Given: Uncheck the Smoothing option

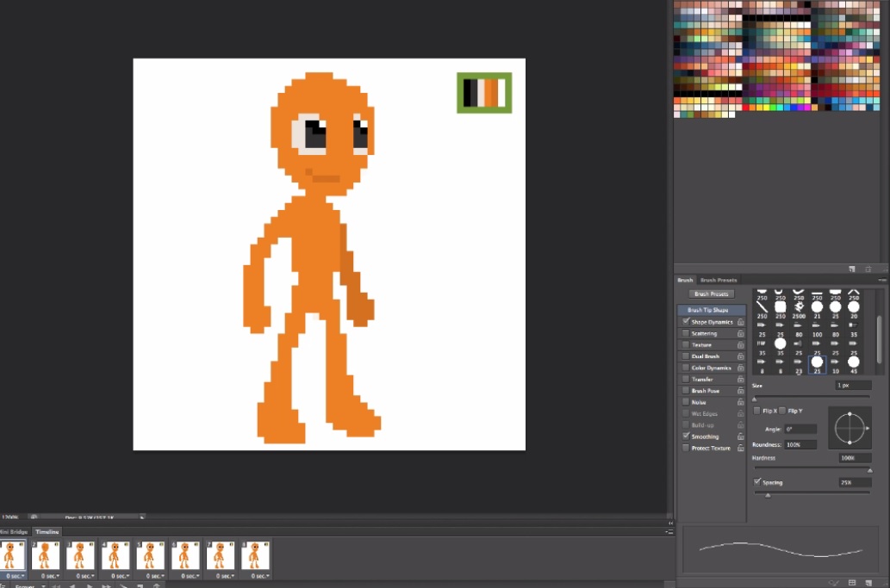Looking at the screenshot, I should click(686, 436).
